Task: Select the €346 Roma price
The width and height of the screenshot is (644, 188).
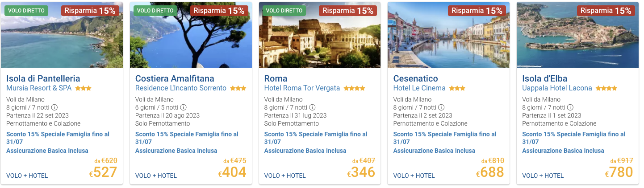Action: pyautogui.click(x=361, y=172)
